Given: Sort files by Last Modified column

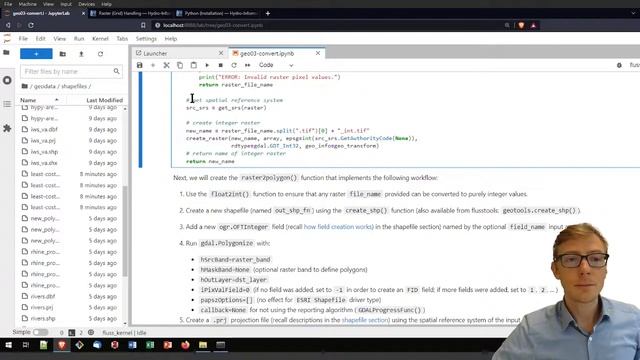Looking at the screenshot, I should point(104,100).
